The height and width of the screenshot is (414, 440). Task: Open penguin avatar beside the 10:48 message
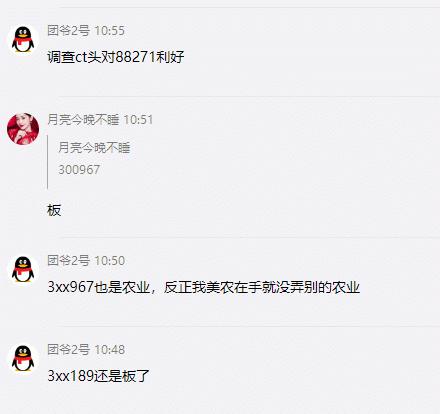[23, 358]
